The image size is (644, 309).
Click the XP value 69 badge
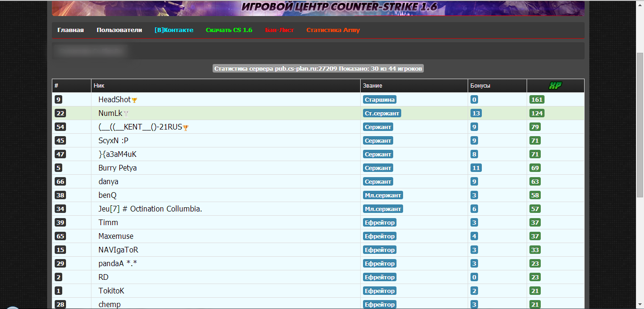click(x=535, y=168)
